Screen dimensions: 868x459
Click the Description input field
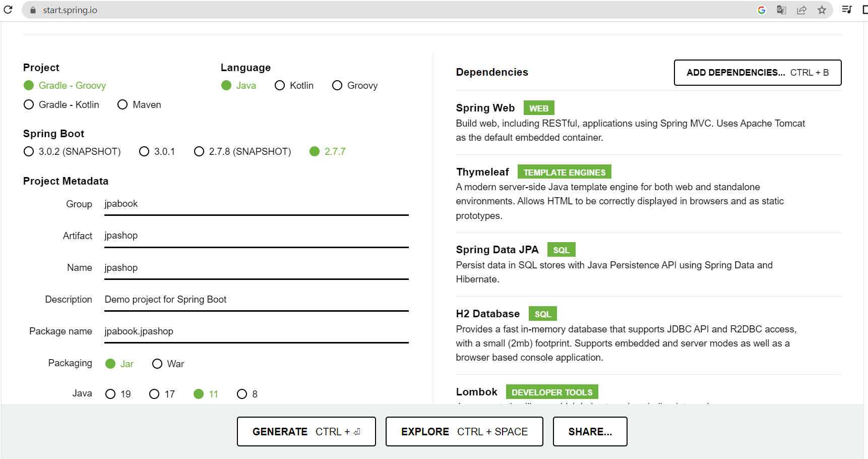tap(257, 300)
